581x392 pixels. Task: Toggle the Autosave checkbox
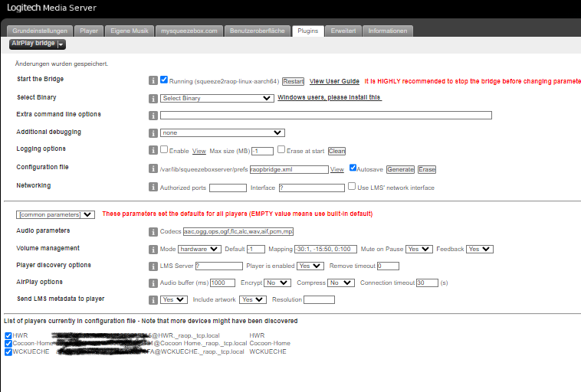click(x=353, y=168)
